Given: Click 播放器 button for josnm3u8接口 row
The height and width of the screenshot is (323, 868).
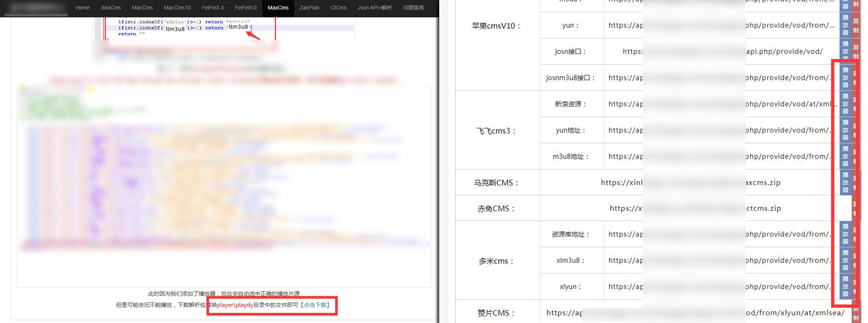Looking at the screenshot, I should 845,78.
